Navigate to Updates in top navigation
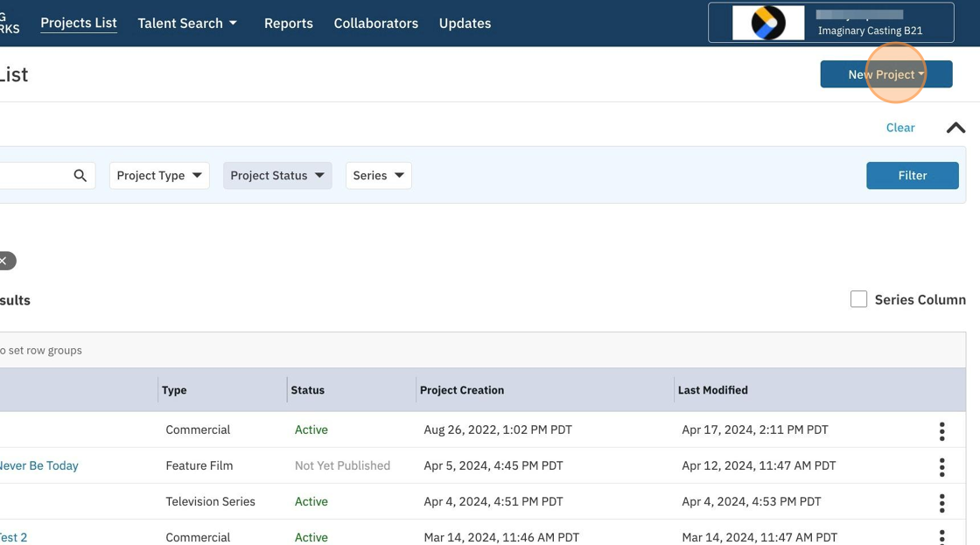 [x=465, y=24]
